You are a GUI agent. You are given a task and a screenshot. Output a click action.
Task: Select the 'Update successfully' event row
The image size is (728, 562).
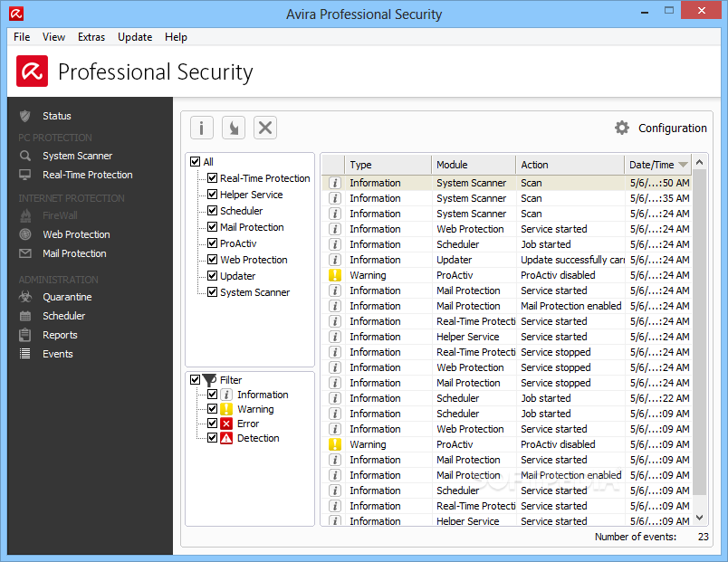point(506,260)
